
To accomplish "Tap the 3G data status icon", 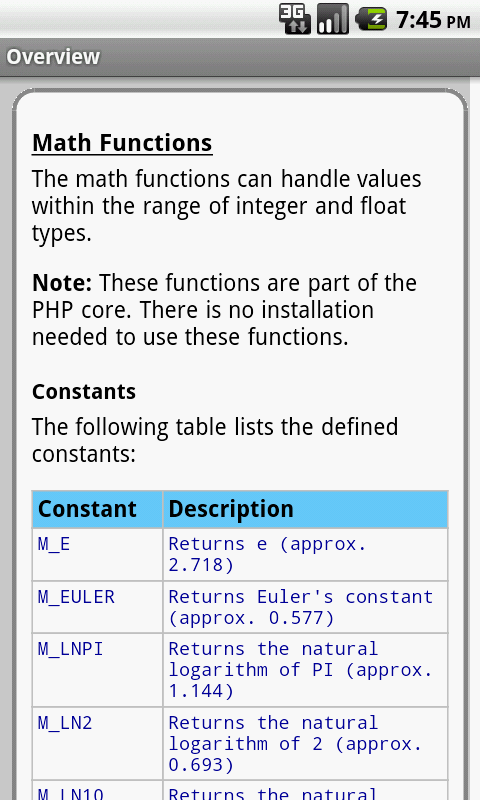I will coord(294,19).
